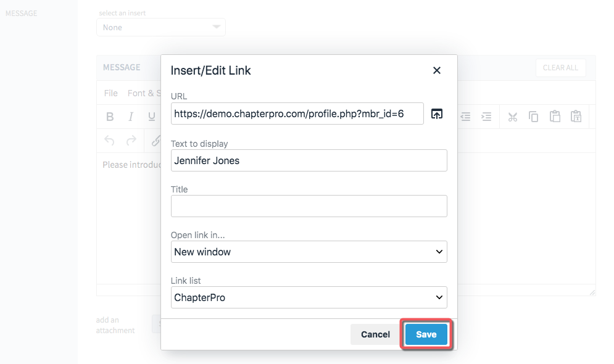Click the Paste clipboard icon

(555, 116)
